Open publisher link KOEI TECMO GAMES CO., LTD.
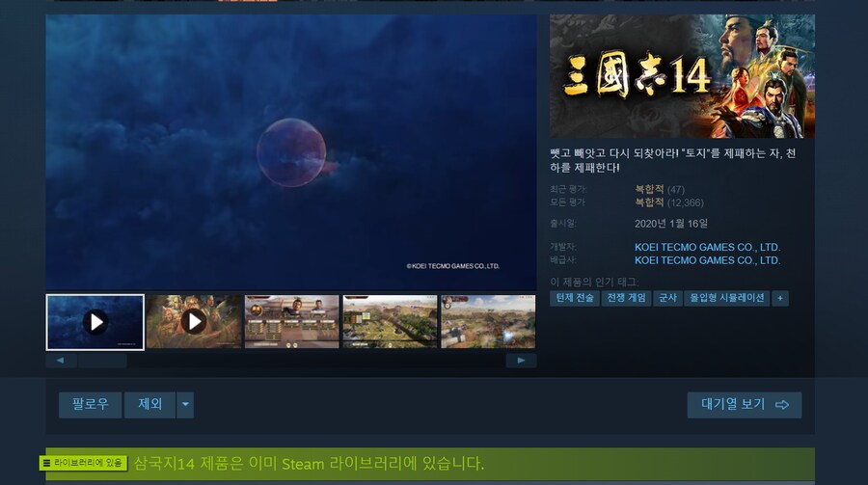 707,260
